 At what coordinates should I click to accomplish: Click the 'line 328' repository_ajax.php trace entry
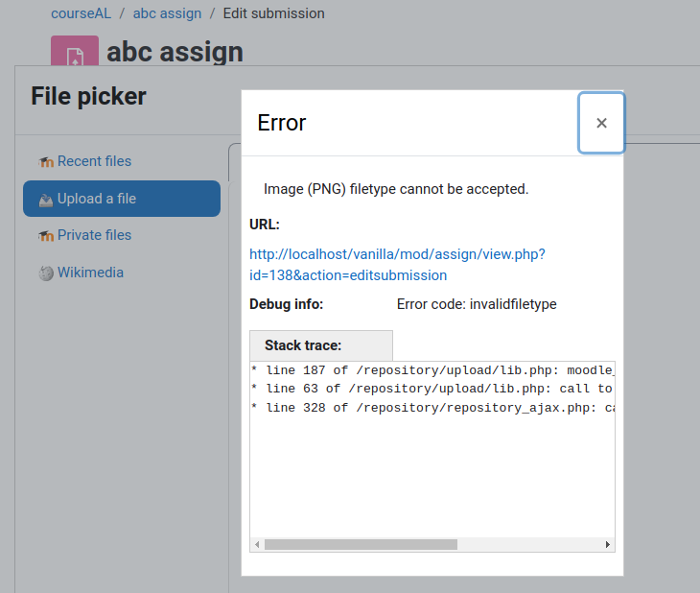tap(432, 408)
